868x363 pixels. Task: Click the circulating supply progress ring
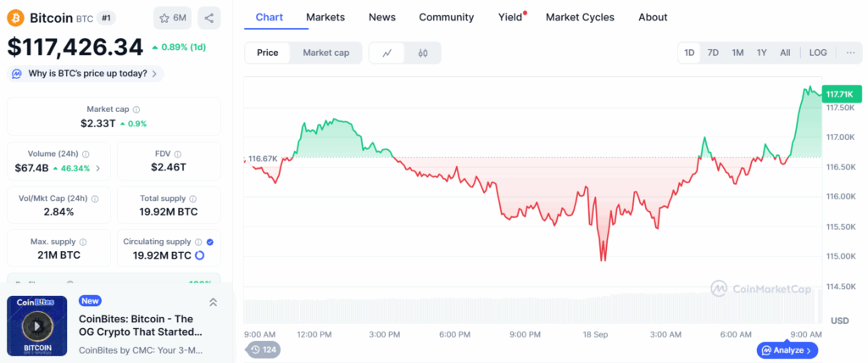[200, 255]
